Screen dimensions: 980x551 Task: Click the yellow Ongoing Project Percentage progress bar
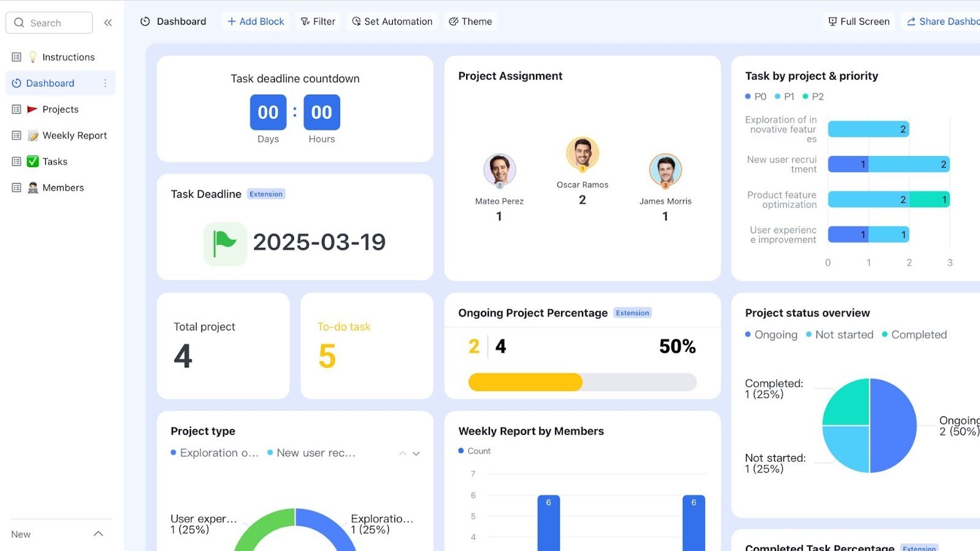coord(524,382)
